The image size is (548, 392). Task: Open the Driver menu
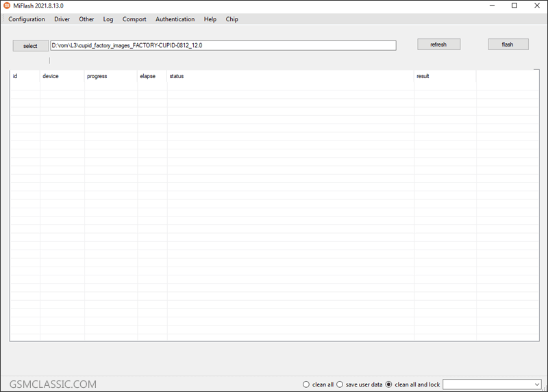(62, 19)
